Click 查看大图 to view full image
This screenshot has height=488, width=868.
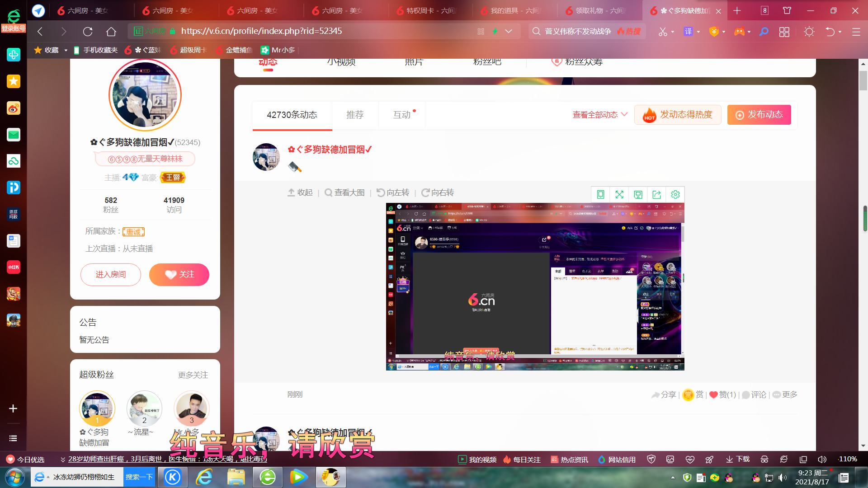point(344,192)
